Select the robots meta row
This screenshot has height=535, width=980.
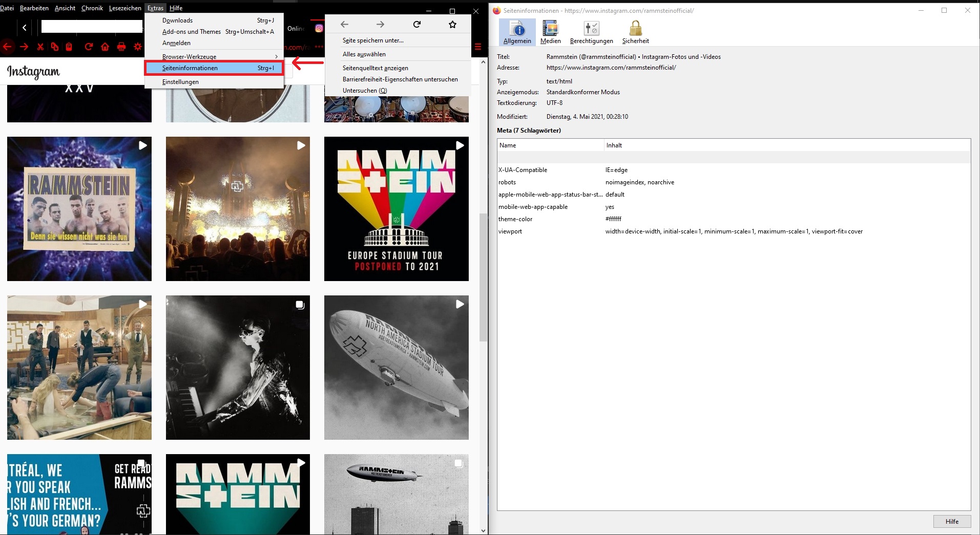[x=734, y=182]
